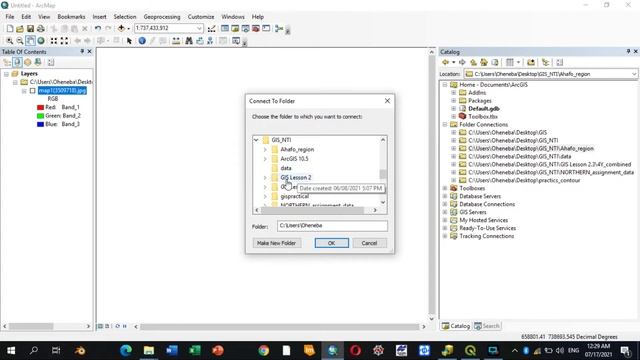Screen dimensions: 640x360
Task: Open the Geoprocessing menu
Action: 162,17
